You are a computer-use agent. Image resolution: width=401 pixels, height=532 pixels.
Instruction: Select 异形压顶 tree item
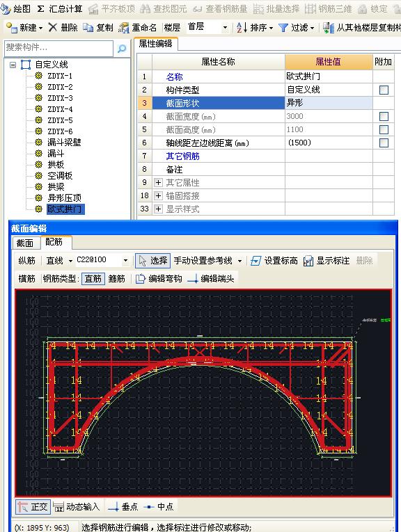tap(64, 198)
